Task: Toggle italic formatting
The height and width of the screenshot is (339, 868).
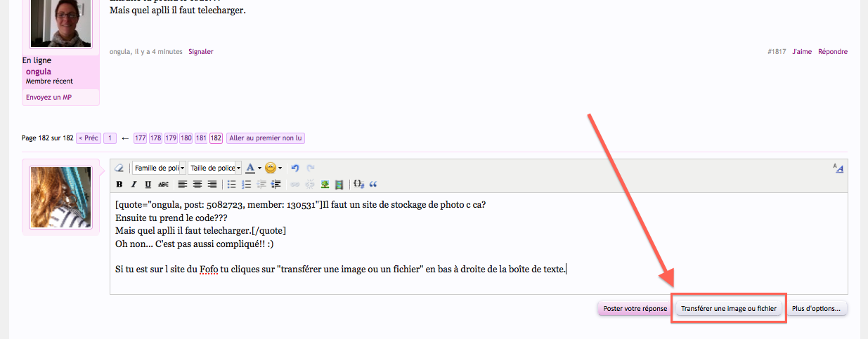Action: (134, 185)
